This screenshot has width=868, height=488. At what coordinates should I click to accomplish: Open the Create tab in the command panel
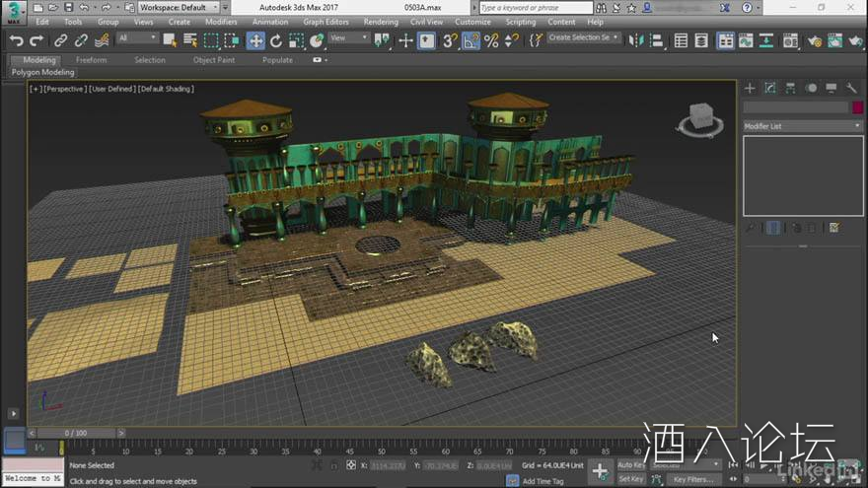(751, 88)
